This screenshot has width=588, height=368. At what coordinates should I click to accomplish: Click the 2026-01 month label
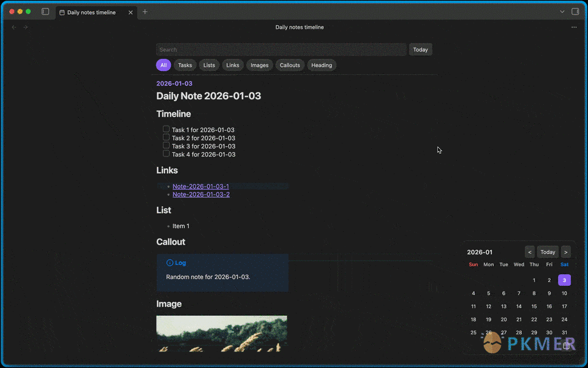pos(480,252)
